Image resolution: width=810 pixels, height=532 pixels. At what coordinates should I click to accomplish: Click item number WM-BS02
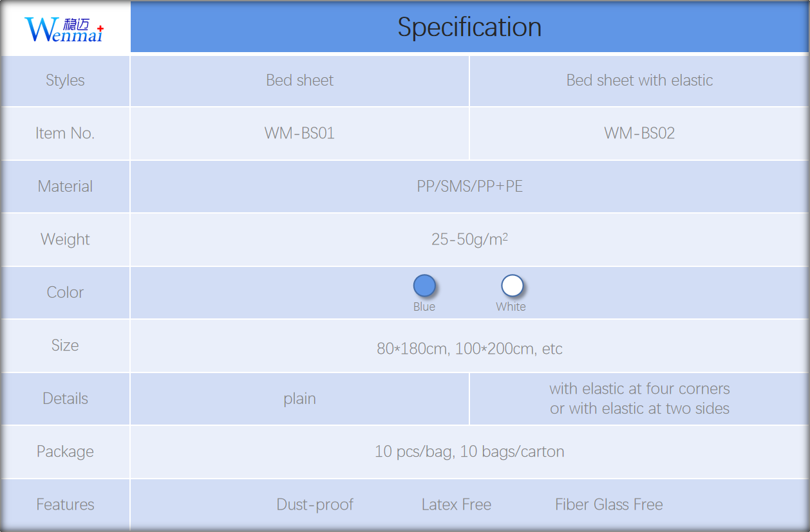639,133
